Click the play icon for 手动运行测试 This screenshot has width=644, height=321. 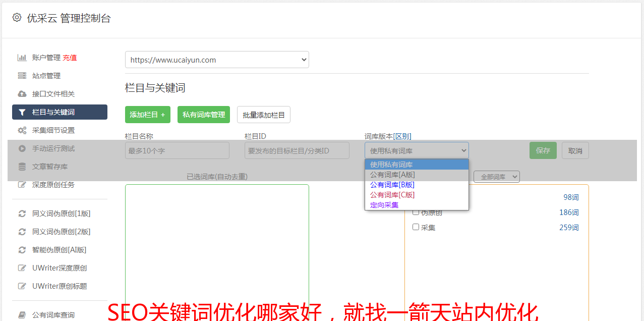coord(22,148)
